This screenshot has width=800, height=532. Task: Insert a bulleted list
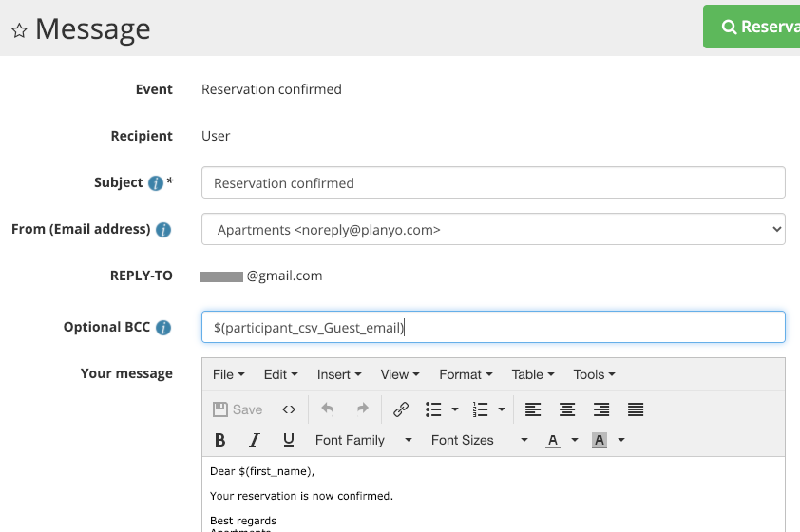[x=434, y=409]
